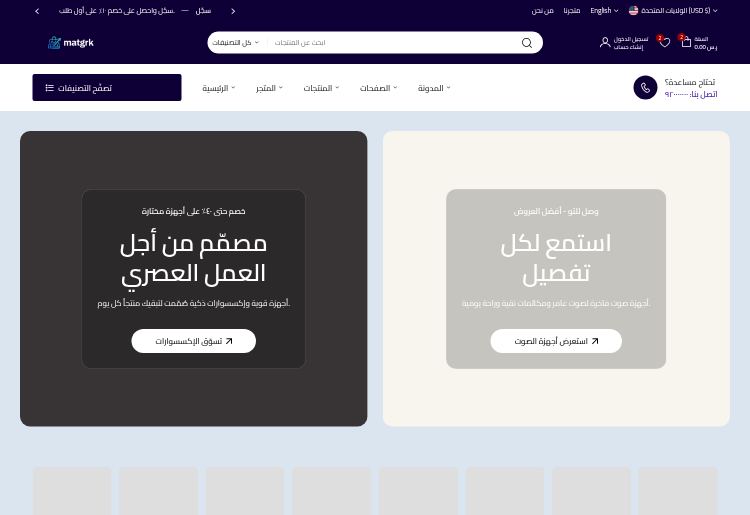Open the متجرنا link
The height and width of the screenshot is (515, 750).
click(x=572, y=11)
